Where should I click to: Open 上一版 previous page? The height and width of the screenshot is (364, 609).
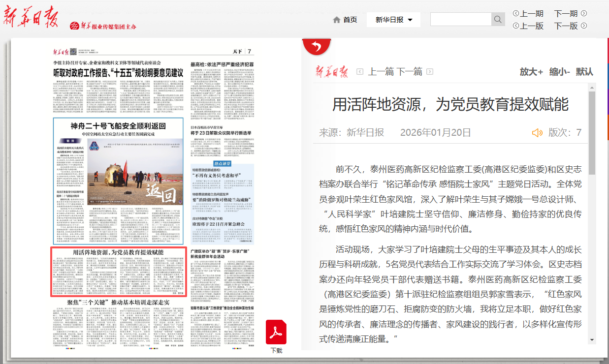click(x=528, y=26)
